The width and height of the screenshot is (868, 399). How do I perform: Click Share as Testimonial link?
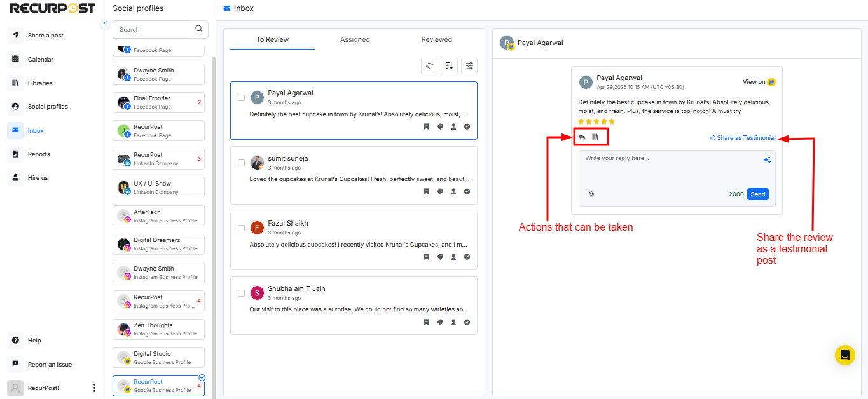[743, 138]
